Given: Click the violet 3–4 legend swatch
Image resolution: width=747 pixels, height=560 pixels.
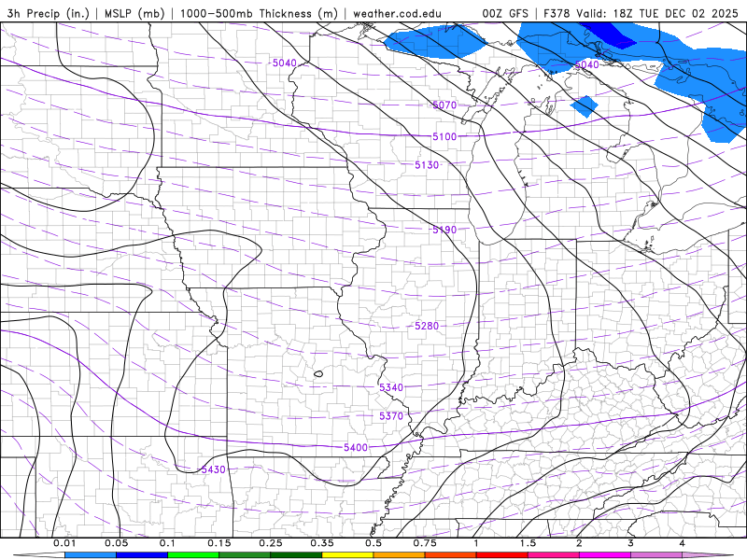Looking at the screenshot, I should 656,555.
